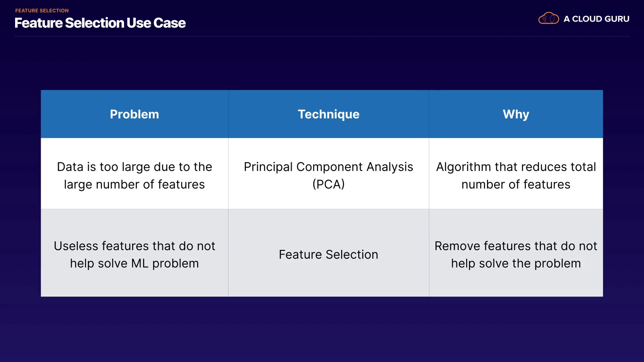This screenshot has height=362, width=644.
Task: Click the "Algorithm that reduces total" text line
Action: pyautogui.click(x=516, y=167)
